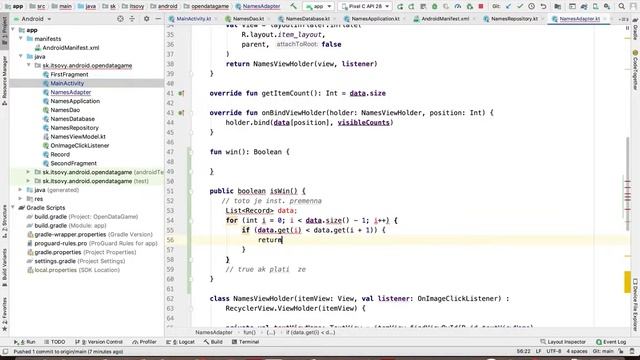This screenshot has height=360, width=640.
Task: Switch to NamesDao.kt tab
Action: pos(248,19)
